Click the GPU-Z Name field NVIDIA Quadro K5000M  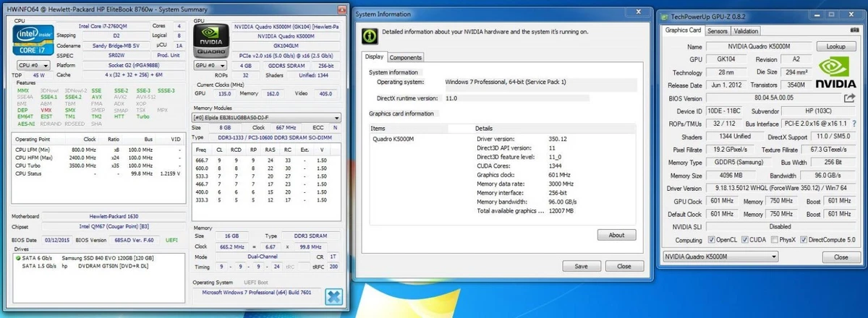pos(758,46)
